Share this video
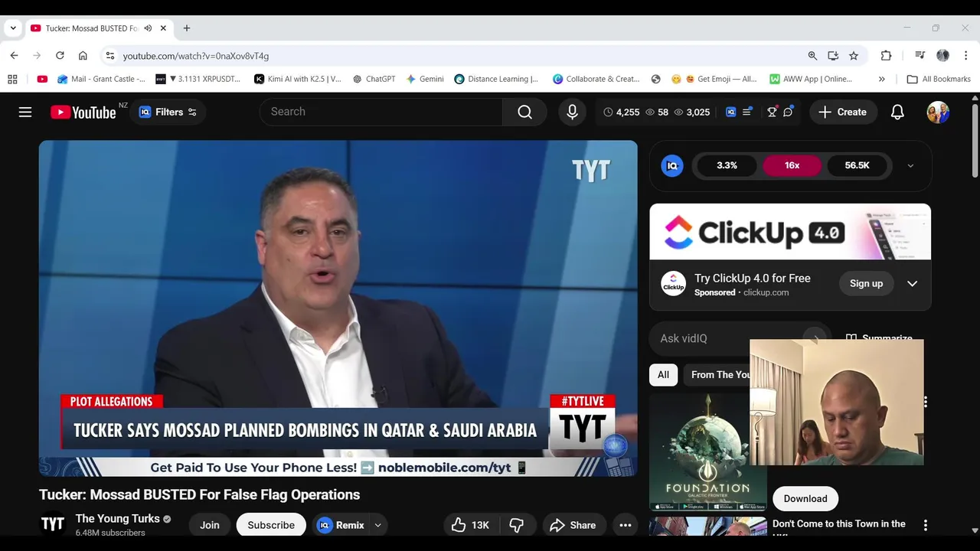 pyautogui.click(x=573, y=525)
